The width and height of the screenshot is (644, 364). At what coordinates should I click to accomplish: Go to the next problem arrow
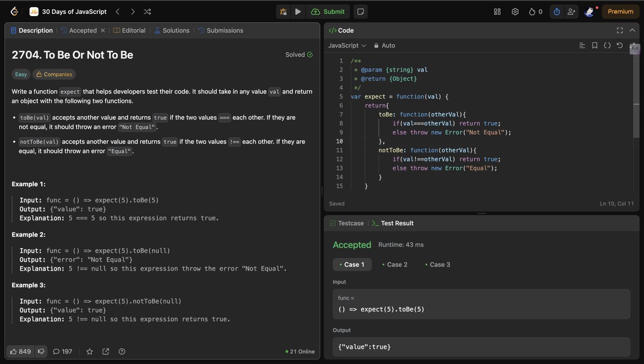pos(133,11)
